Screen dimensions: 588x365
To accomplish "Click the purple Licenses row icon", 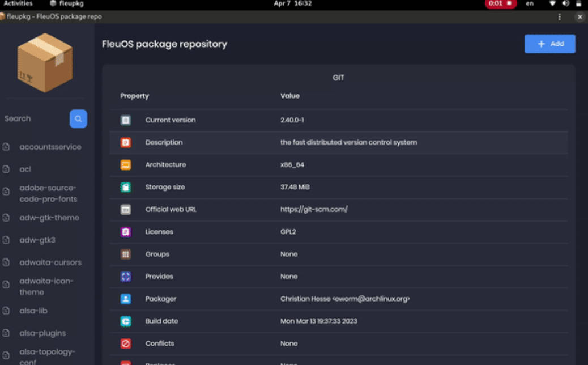I will 126,232.
